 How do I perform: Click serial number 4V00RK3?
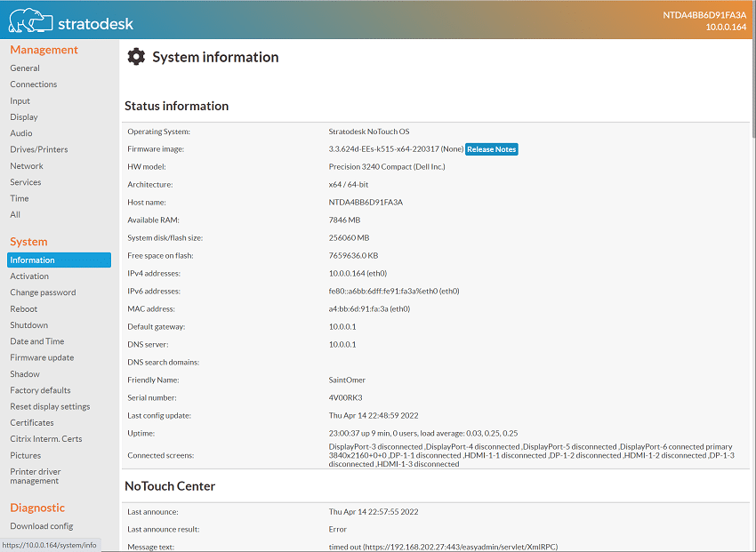345,398
